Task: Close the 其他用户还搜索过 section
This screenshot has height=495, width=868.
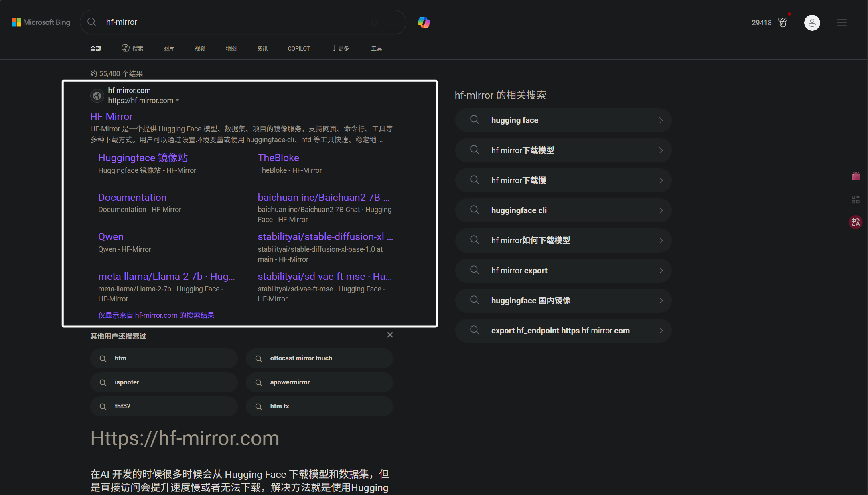Action: tap(390, 335)
